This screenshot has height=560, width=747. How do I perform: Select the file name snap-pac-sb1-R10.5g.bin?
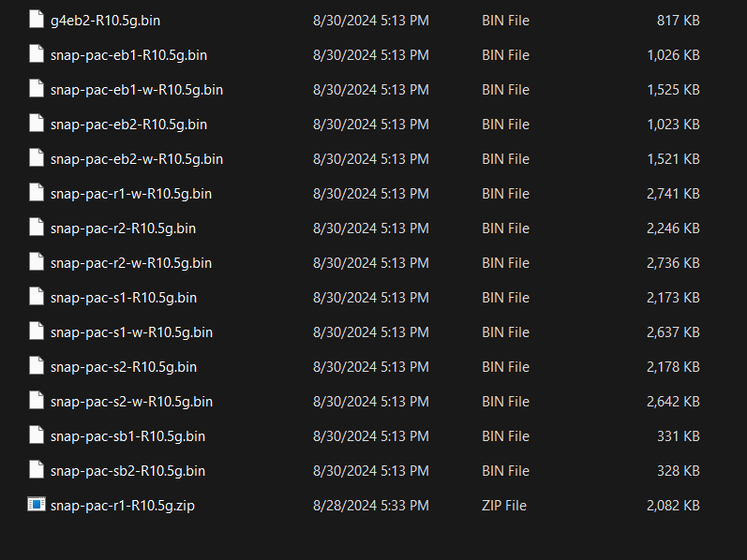(x=127, y=436)
